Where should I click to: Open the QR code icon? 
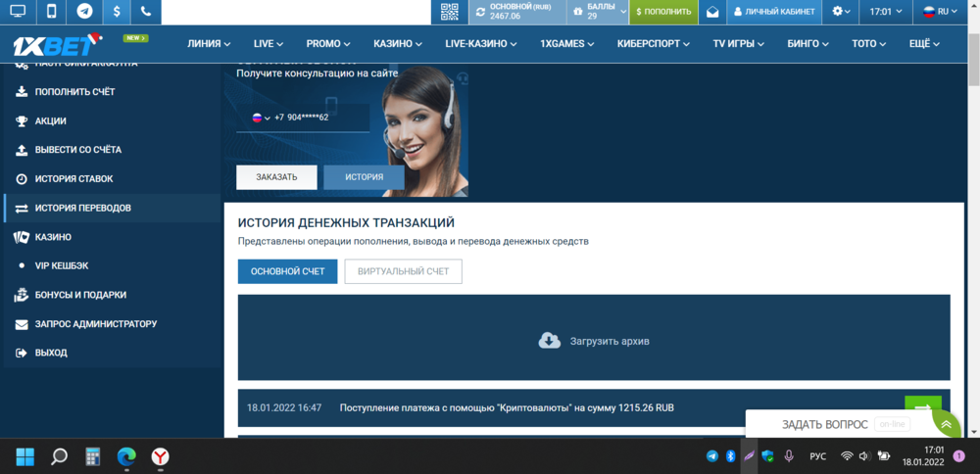[450, 11]
